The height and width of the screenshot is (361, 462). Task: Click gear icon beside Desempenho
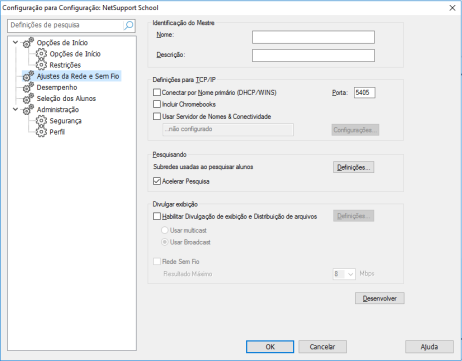[x=28, y=87]
